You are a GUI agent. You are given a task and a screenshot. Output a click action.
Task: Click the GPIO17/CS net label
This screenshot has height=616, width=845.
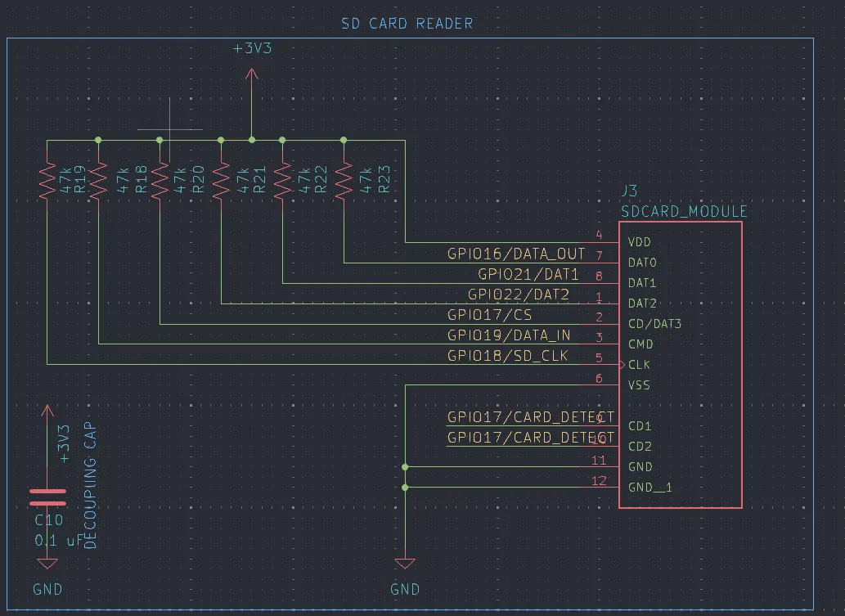(x=488, y=314)
